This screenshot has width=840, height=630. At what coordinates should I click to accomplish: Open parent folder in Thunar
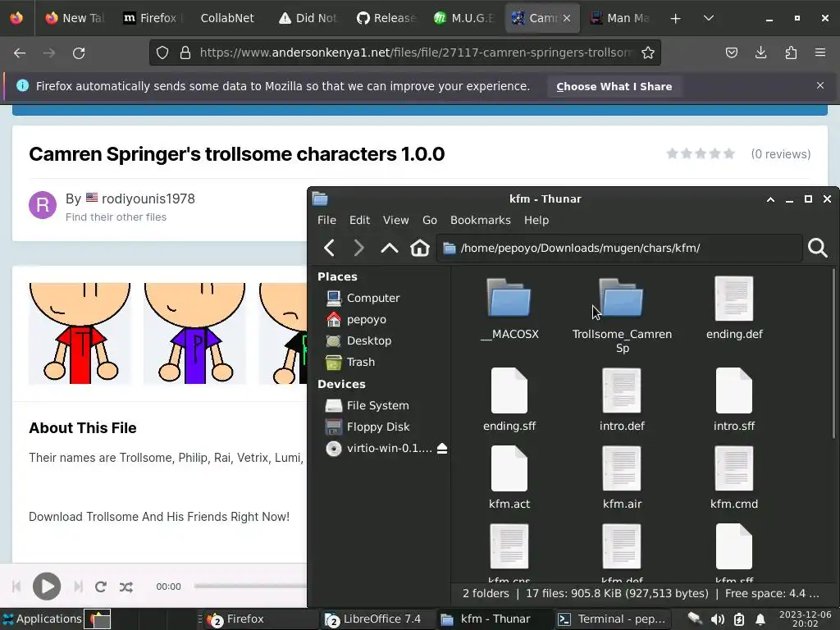(x=390, y=248)
